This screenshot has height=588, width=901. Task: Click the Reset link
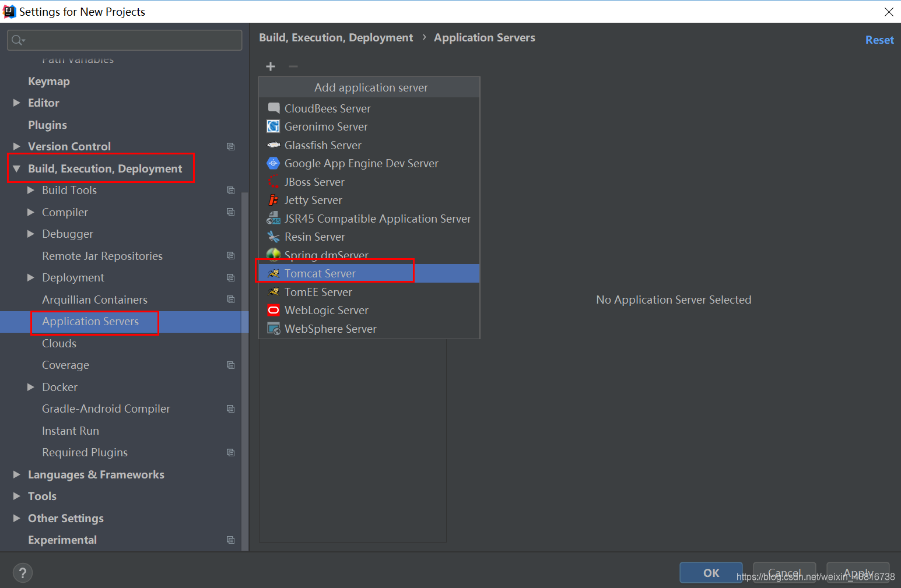coord(879,40)
